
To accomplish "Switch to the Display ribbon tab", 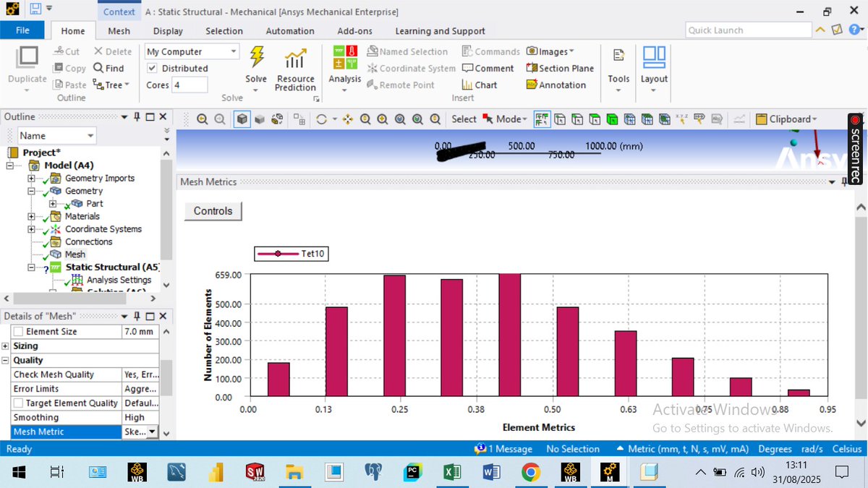I will [168, 31].
